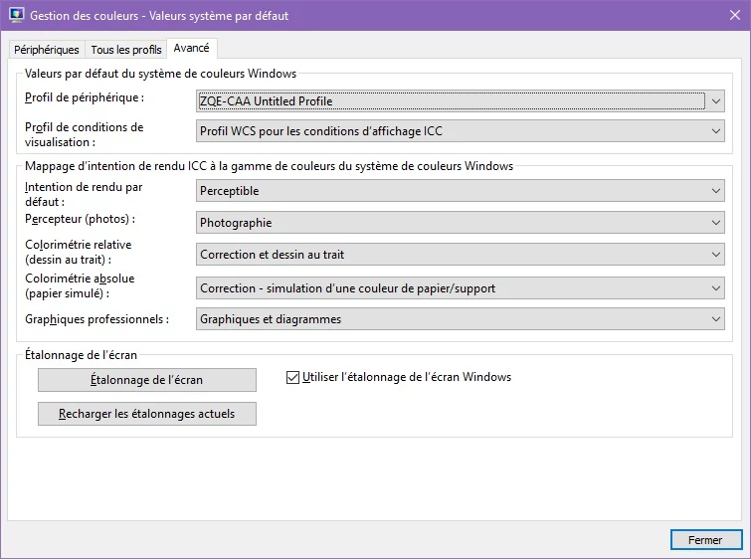Click the Intention de rendu par défaut label
The image size is (751, 560).
(84, 194)
